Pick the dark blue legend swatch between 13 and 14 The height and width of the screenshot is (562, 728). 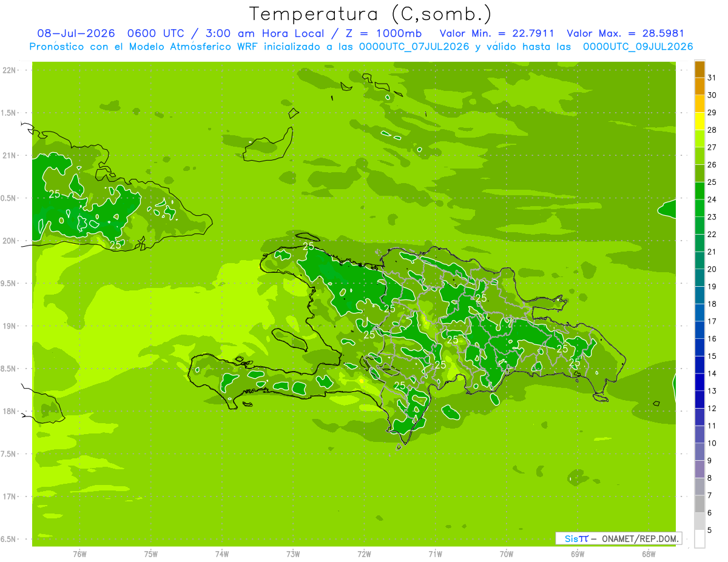[699, 383]
